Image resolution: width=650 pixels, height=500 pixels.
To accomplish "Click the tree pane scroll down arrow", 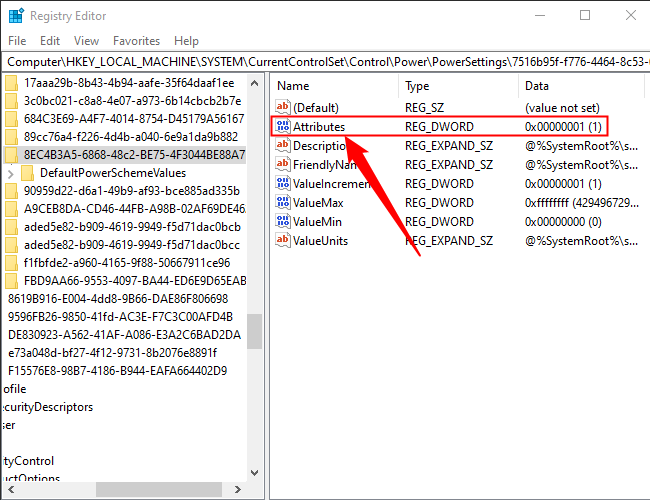I will click(x=255, y=473).
